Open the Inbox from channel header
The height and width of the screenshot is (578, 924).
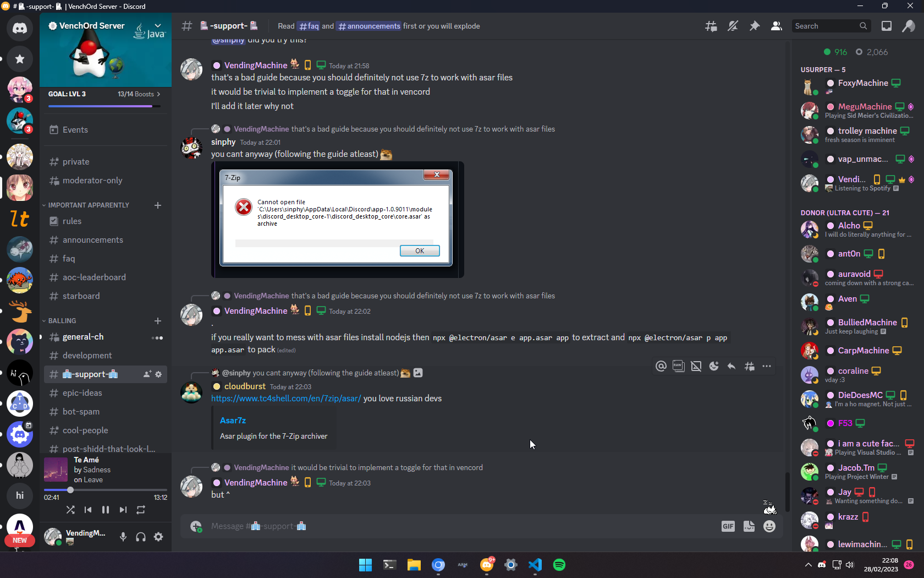pos(887,26)
